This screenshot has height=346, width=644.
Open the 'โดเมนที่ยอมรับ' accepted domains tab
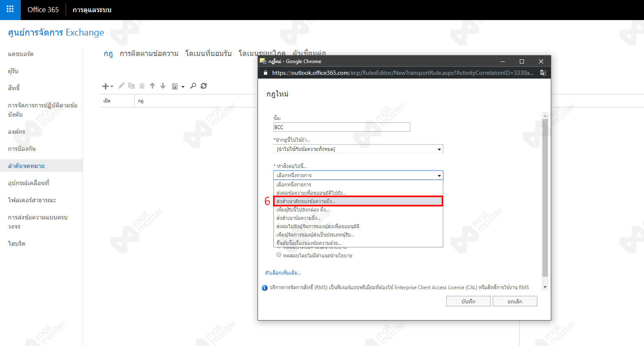[208, 53]
